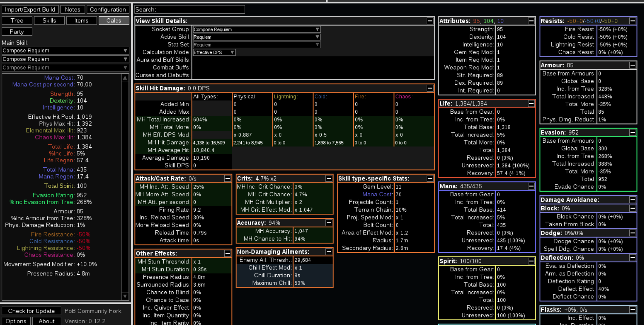
Task: Collapse the Attributes panel
Action: 531,21
